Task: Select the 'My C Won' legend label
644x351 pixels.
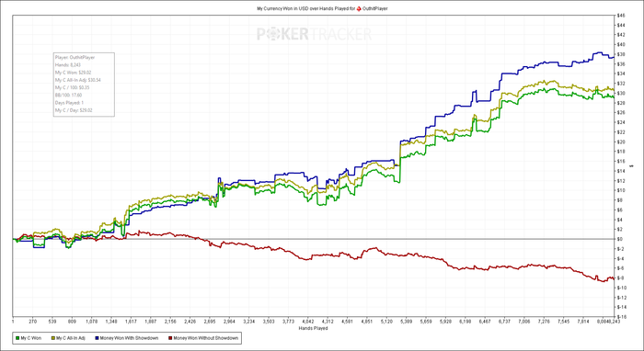Action: (30, 338)
